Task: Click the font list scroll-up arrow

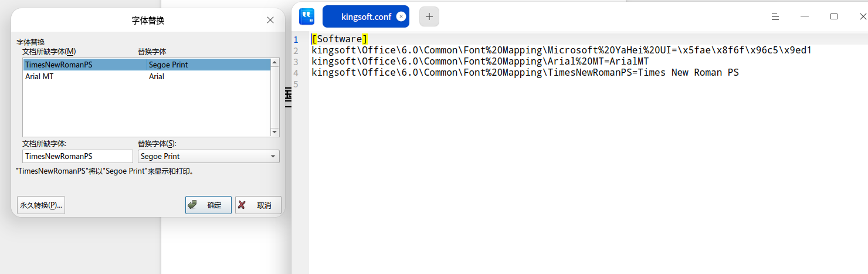Action: tap(274, 62)
